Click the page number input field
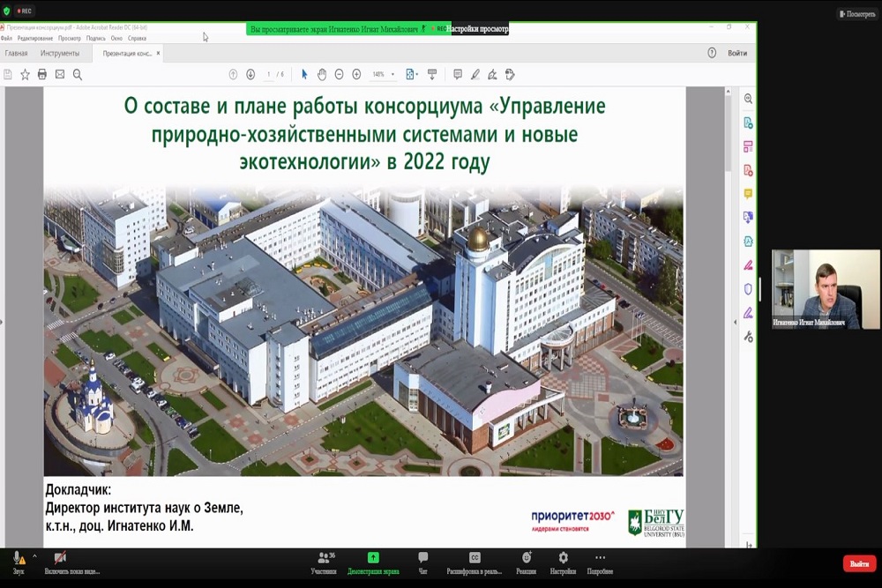 tap(269, 75)
